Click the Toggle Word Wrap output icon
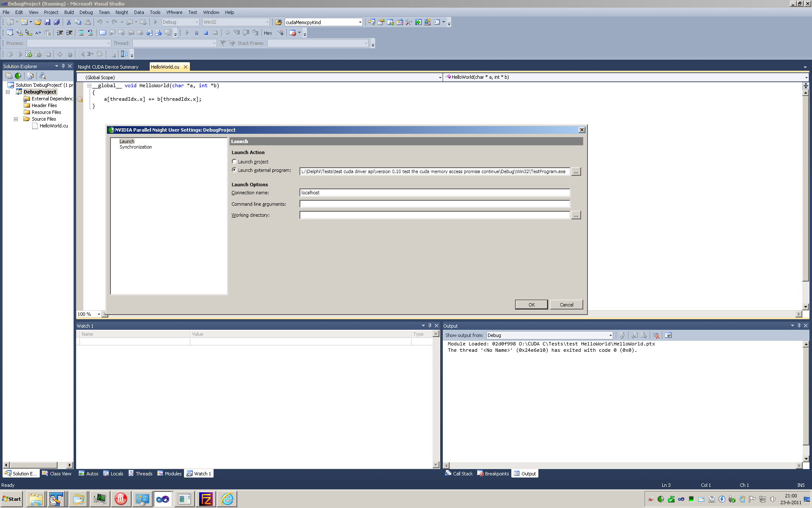 tap(668, 335)
